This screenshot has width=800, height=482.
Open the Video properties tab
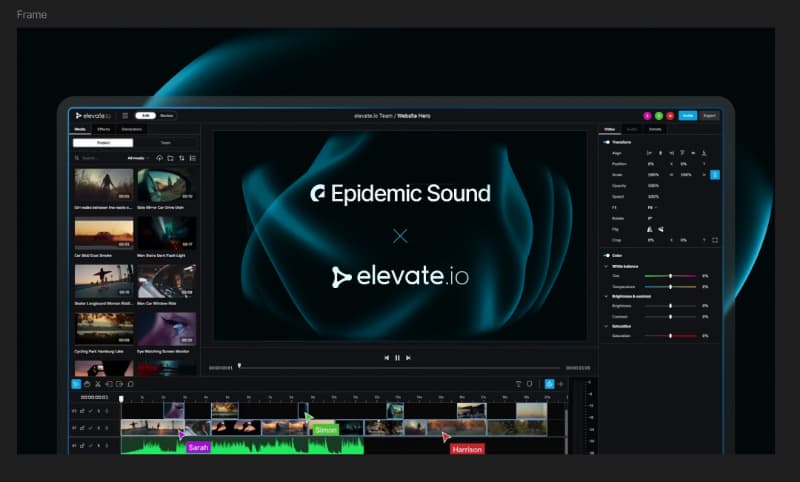click(x=610, y=130)
